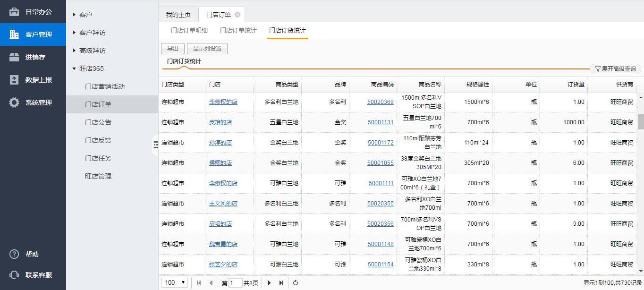Open 系统管理 gear icon
The width and height of the screenshot is (644, 290).
[x=14, y=102]
